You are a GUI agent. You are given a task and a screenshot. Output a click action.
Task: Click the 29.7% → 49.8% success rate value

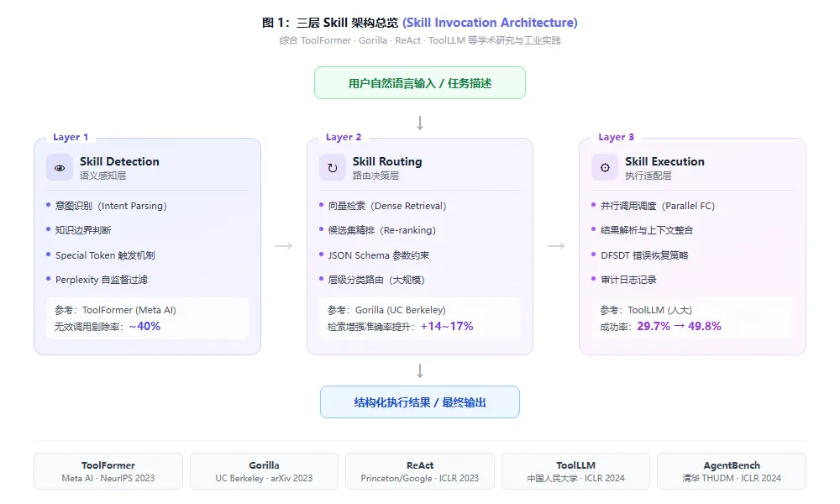(679, 326)
